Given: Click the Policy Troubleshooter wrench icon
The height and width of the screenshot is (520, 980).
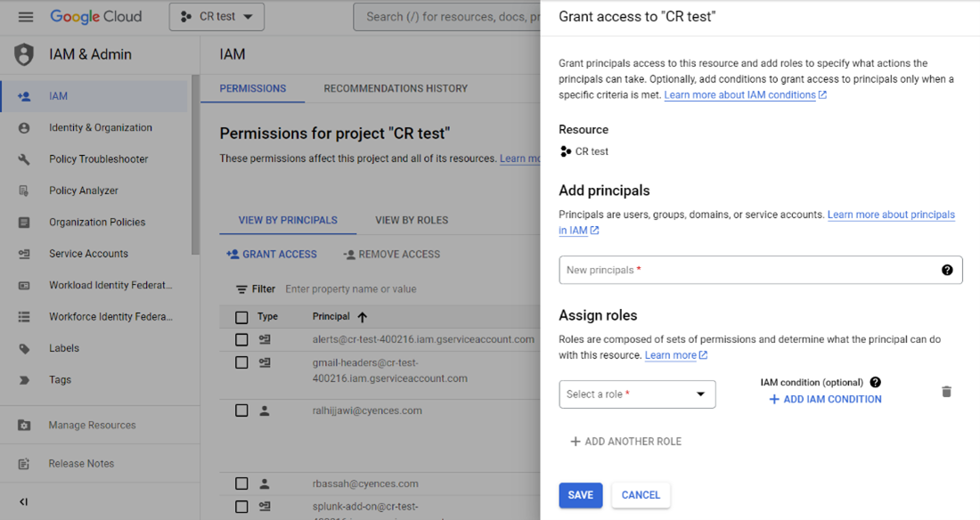Looking at the screenshot, I should (24, 158).
